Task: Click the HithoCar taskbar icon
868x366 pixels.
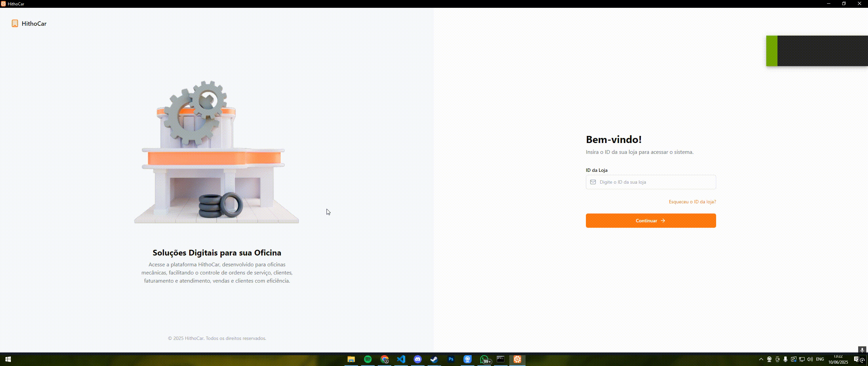Action: (x=517, y=359)
